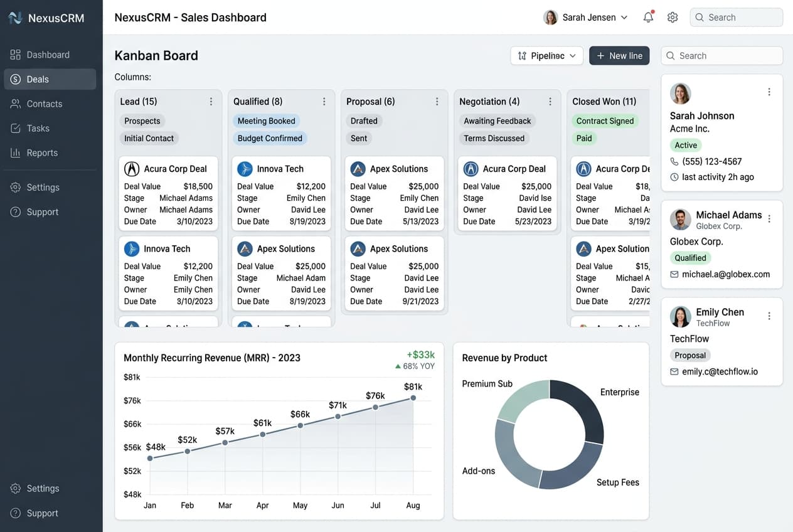793x532 pixels.
Task: Open Apex Solutions card due 9/21/2023
Action: (395, 274)
